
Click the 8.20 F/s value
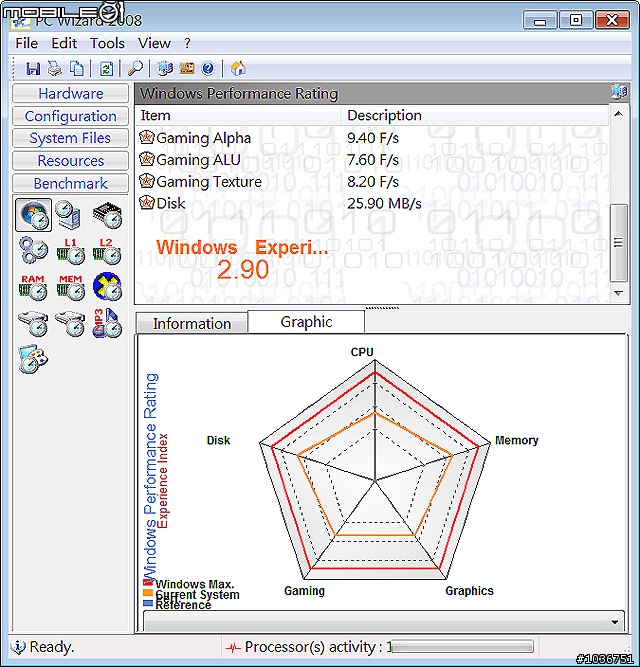coord(373,182)
